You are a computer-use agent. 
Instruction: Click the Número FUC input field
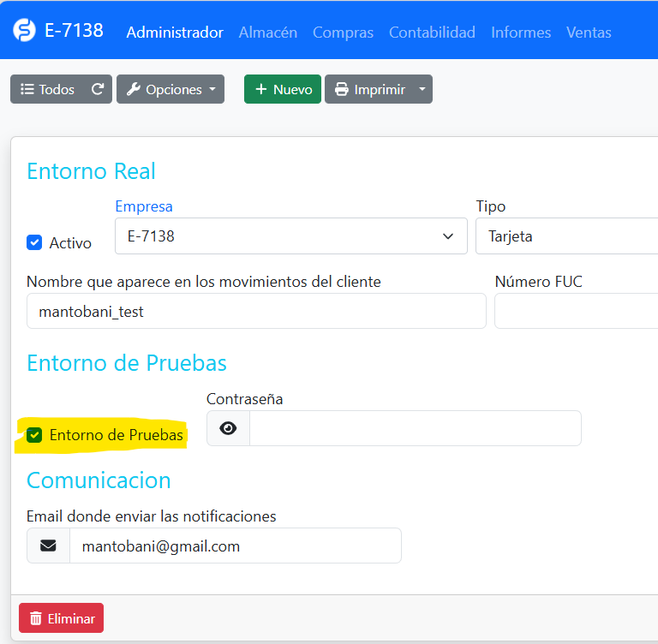click(576, 312)
